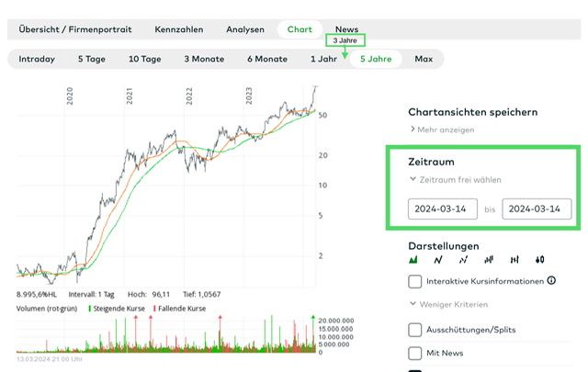Image resolution: width=588 pixels, height=372 pixels.
Task: Select the line chart style icon
Action: pyautogui.click(x=438, y=260)
